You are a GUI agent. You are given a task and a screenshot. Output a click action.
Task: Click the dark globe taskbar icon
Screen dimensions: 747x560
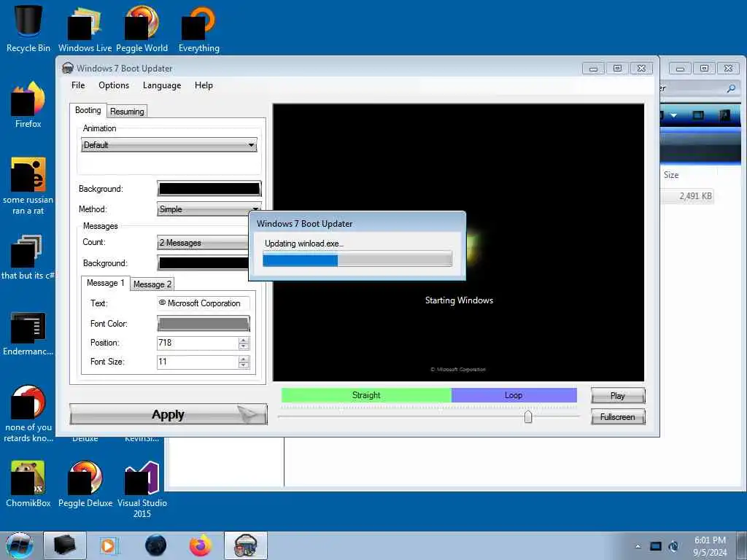point(156,545)
